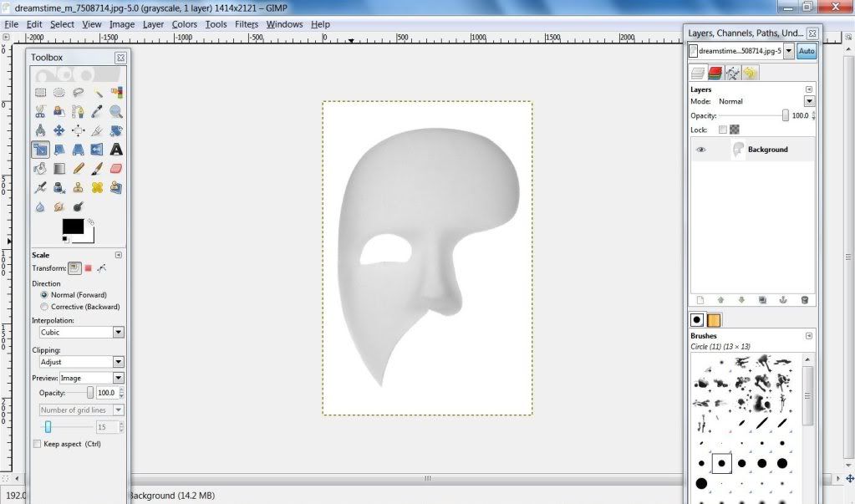The height and width of the screenshot is (504, 855).
Task: Select the Pencil tool
Action: pos(78,169)
